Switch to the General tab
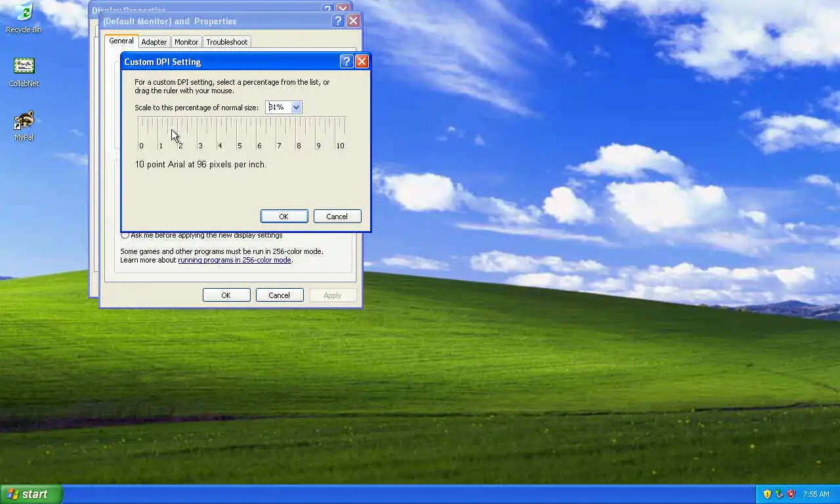This screenshot has width=840, height=504. pos(121,41)
